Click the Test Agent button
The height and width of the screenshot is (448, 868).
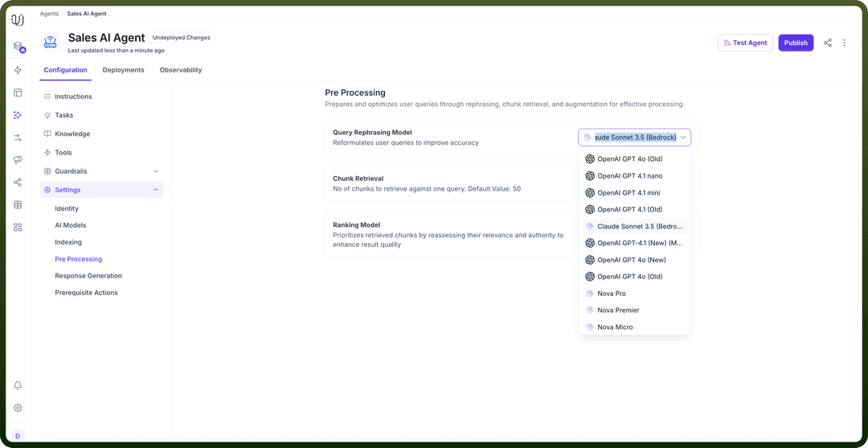[x=745, y=43]
